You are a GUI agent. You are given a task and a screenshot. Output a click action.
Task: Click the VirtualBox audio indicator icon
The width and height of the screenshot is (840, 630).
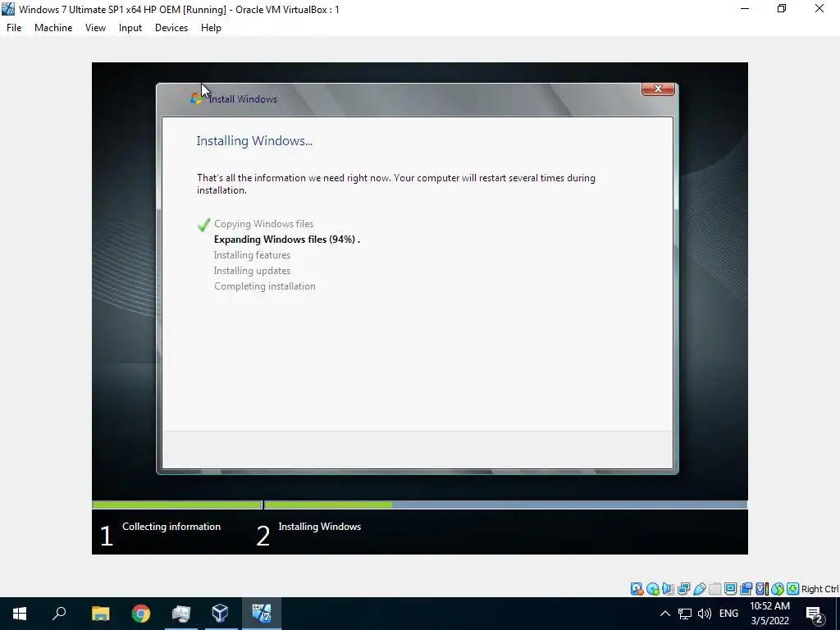click(668, 589)
